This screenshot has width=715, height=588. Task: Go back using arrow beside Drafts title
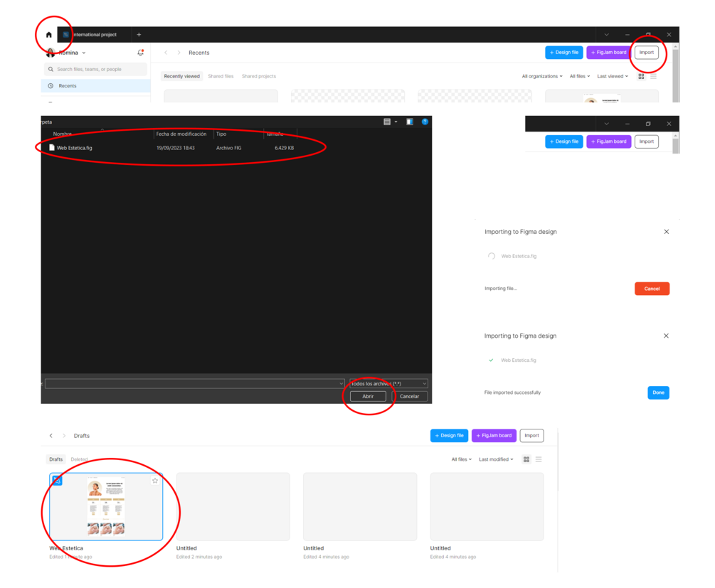click(51, 436)
